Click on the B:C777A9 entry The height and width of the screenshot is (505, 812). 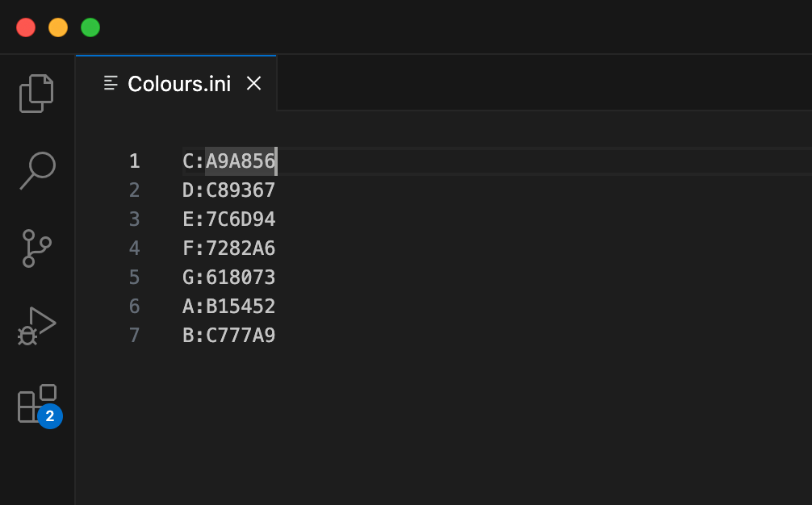(x=229, y=336)
